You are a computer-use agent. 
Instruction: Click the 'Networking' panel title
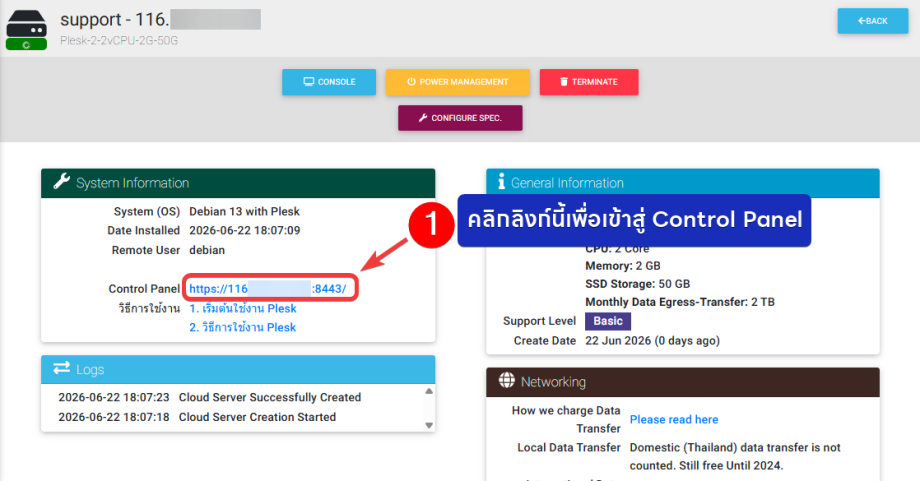click(553, 382)
